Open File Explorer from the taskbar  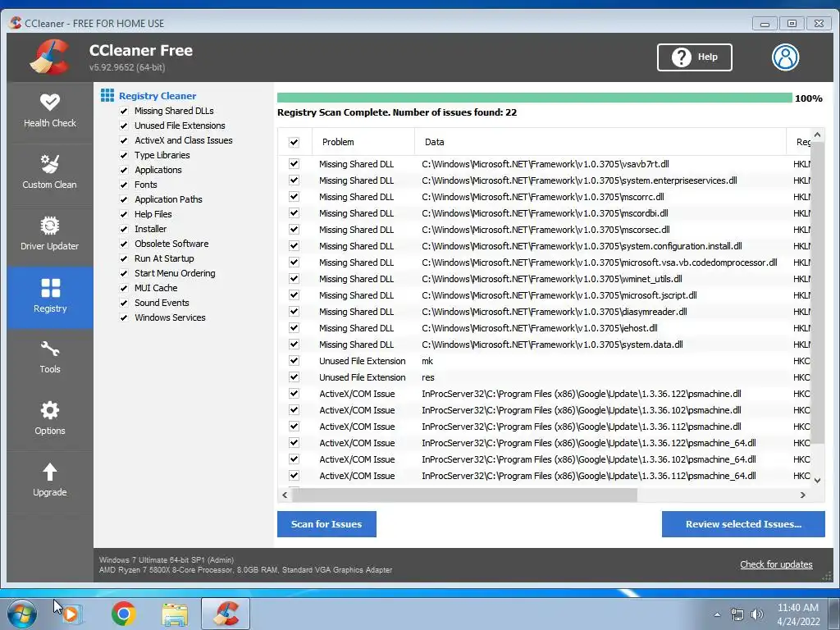click(x=175, y=614)
